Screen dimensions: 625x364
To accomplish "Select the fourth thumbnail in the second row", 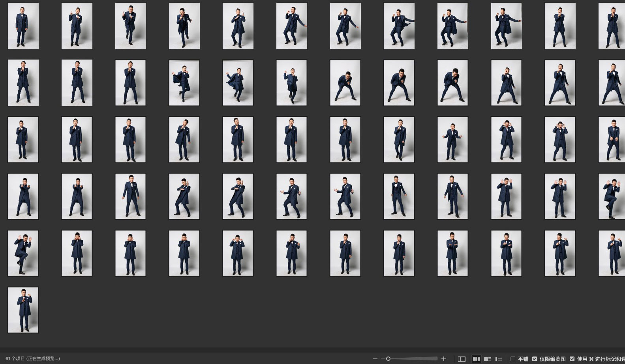I will tap(184, 83).
